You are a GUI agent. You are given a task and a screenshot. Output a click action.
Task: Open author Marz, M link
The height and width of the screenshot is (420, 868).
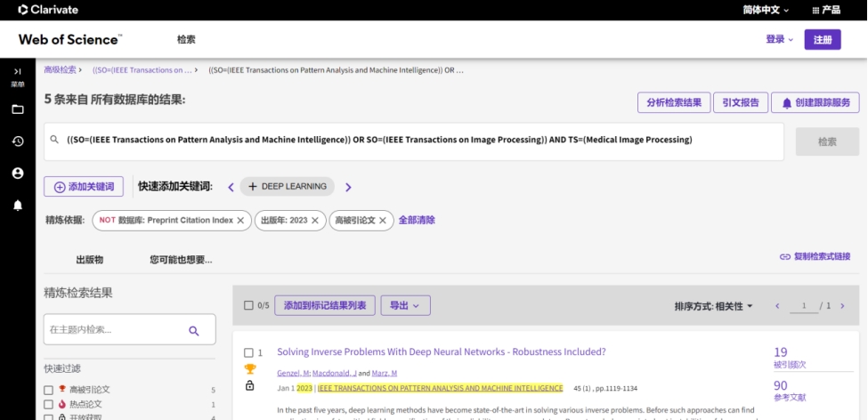[385, 373]
